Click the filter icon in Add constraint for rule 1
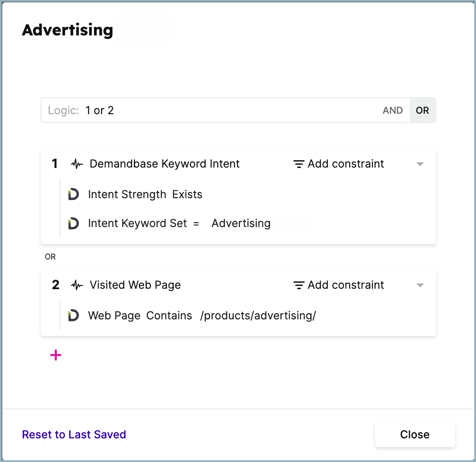Image resolution: width=476 pixels, height=462 pixels. point(299,164)
